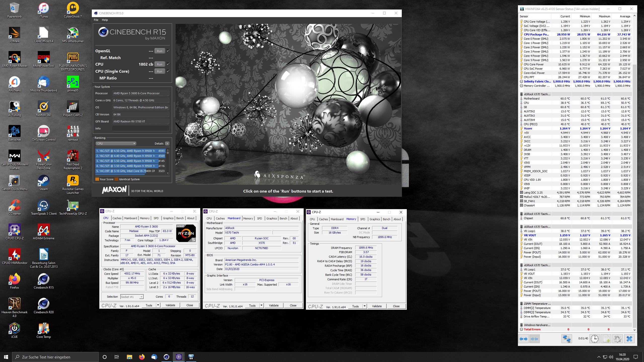Launch Heaven Benchmark 4.0 shortcut

[15, 307]
